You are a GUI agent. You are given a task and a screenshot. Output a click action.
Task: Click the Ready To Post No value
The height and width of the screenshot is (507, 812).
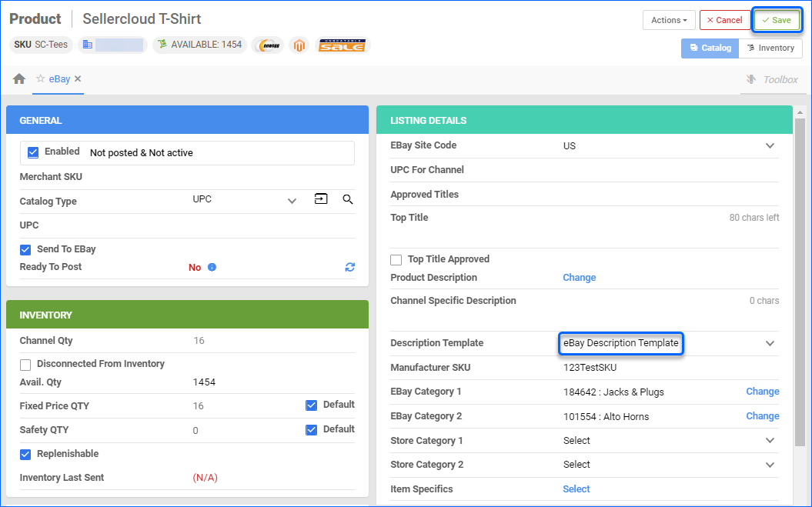click(195, 267)
